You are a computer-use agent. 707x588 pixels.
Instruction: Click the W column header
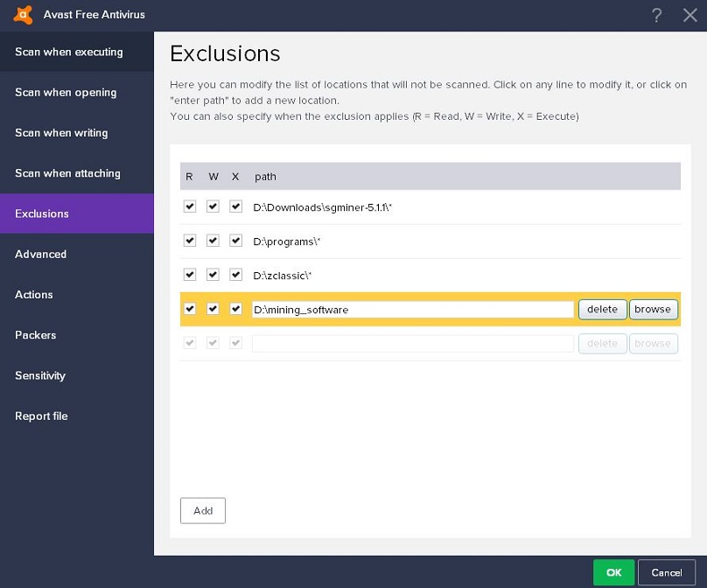click(x=213, y=177)
